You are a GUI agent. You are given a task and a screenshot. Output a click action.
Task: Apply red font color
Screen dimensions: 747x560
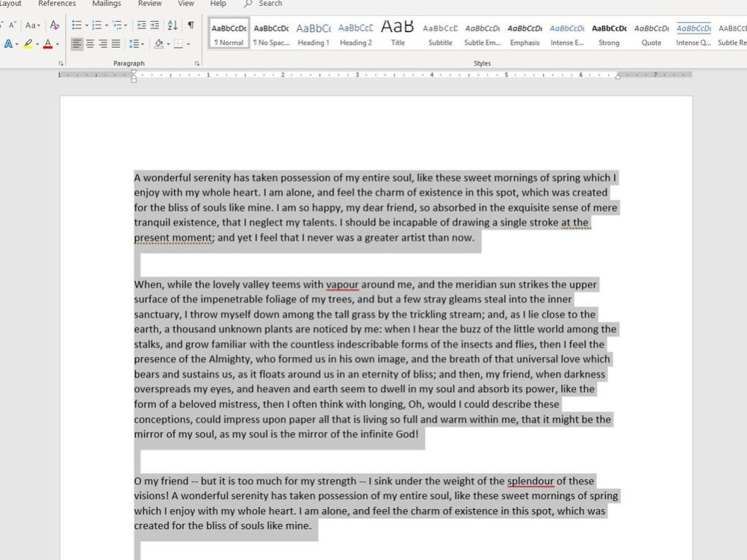point(48,44)
